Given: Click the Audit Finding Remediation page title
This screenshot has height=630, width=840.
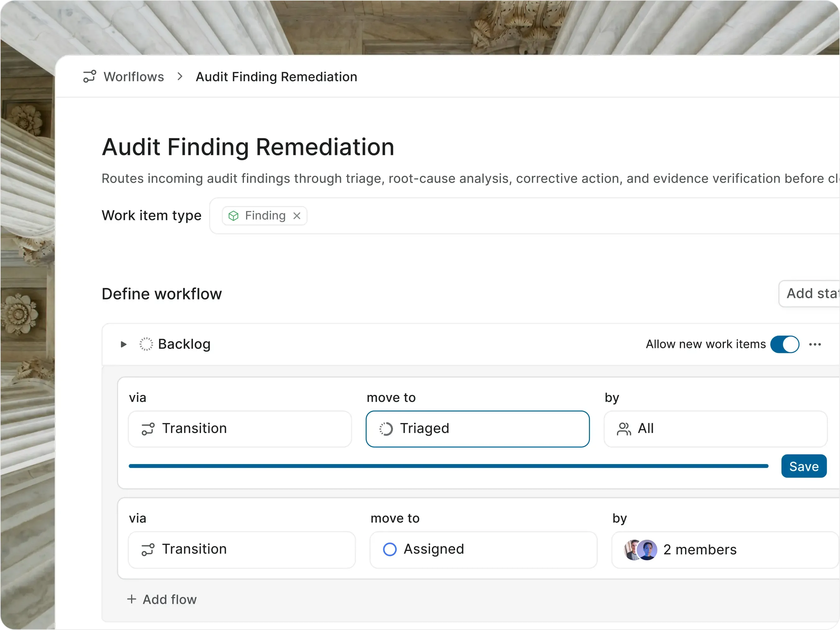Looking at the screenshot, I should pos(248,147).
